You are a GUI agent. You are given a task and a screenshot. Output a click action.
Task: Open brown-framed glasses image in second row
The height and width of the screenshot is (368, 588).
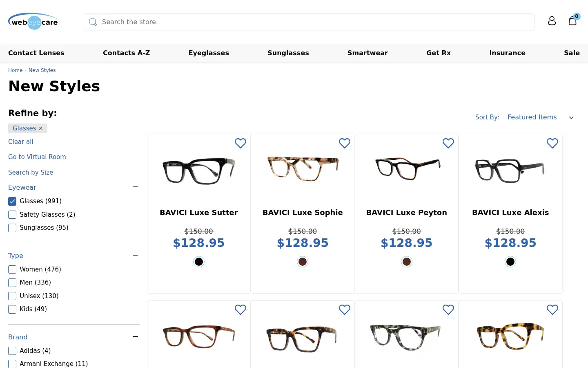tap(199, 337)
